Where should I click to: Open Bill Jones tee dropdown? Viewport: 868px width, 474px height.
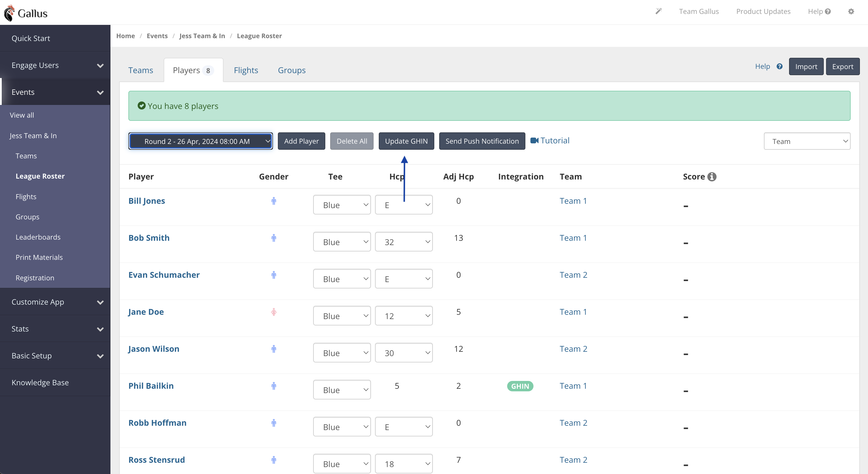[342, 205]
